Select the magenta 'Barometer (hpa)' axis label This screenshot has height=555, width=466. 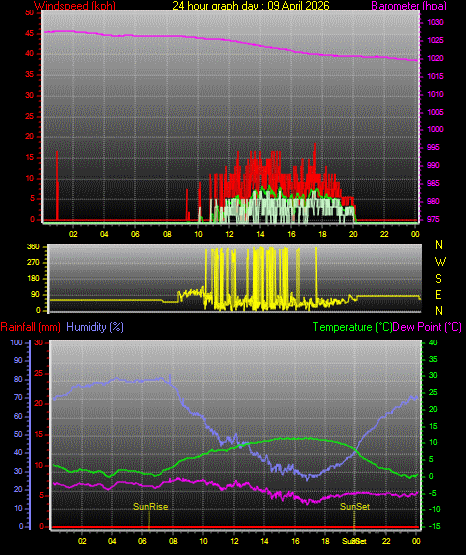409,6
